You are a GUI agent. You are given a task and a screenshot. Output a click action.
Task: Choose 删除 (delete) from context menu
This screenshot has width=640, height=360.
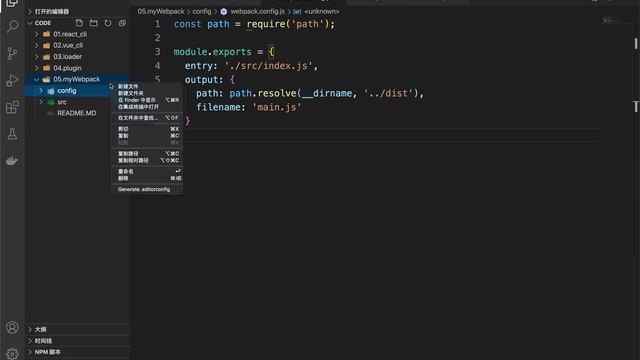point(147,178)
